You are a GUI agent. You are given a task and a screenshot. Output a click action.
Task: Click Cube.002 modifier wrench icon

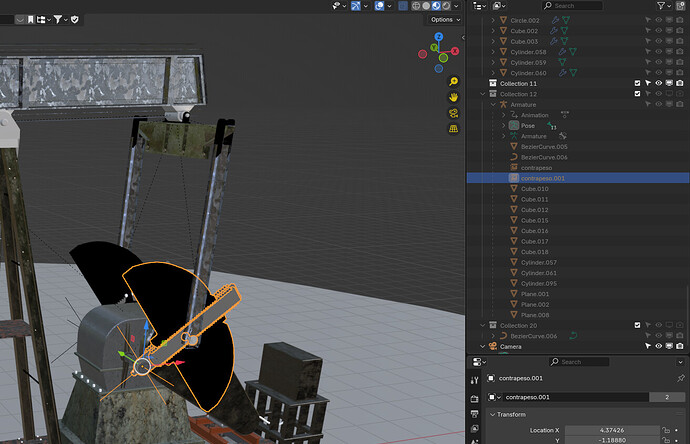tap(554, 30)
